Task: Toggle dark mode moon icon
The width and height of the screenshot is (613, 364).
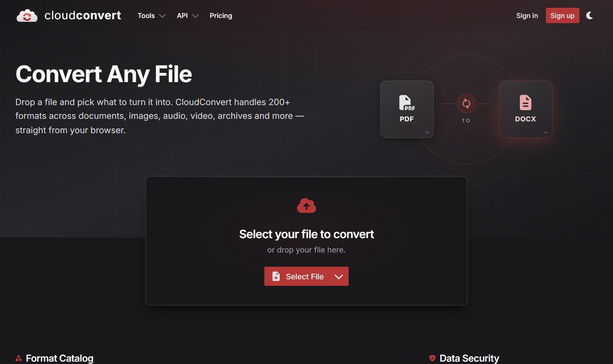Action: [590, 16]
